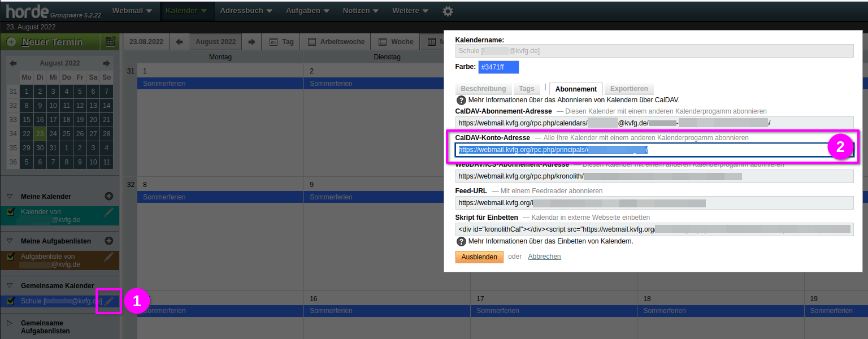Click the Abbrechen link
This screenshot has width=868, height=339.
(544, 257)
